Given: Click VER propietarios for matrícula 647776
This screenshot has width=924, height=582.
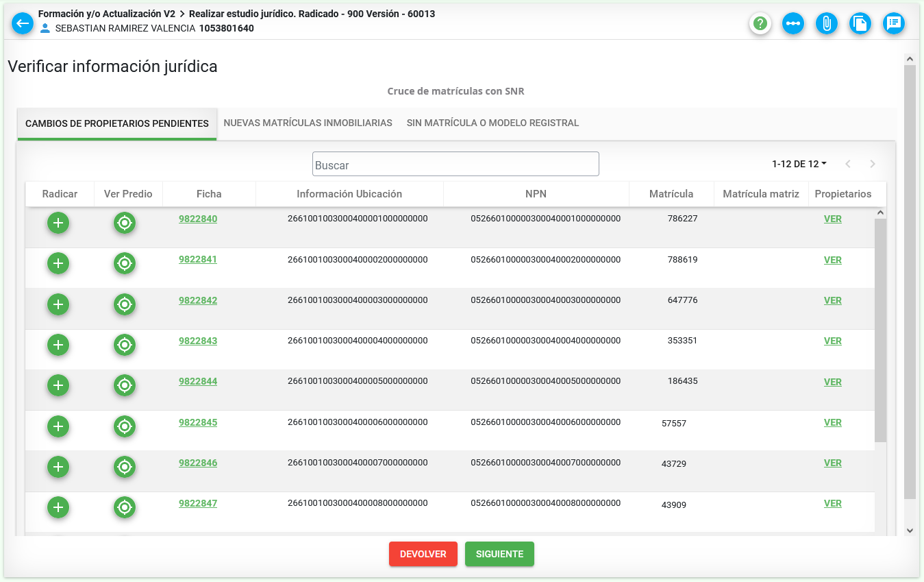Looking at the screenshot, I should tap(833, 300).
